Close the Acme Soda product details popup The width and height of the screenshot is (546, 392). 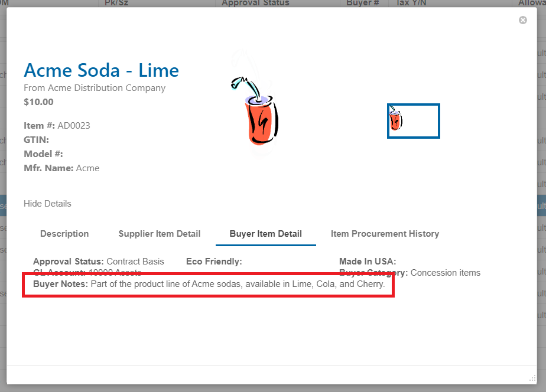pos(522,19)
